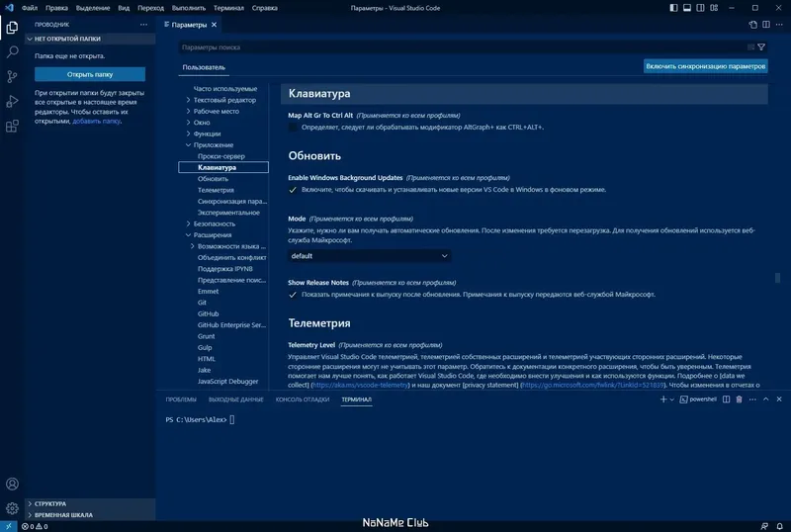Screen dimensions: 791x532
Task: Kill terminal with trash icon
Action: tap(739, 399)
